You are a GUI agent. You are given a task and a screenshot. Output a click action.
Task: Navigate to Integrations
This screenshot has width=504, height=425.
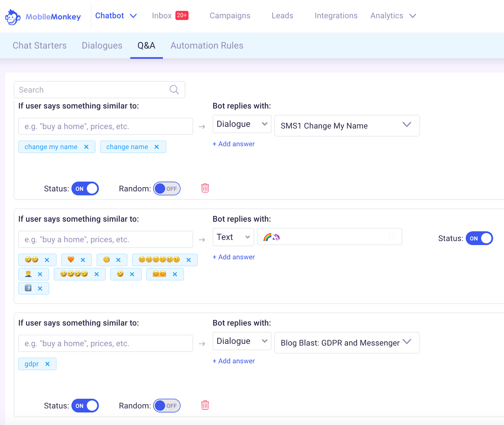(x=336, y=16)
